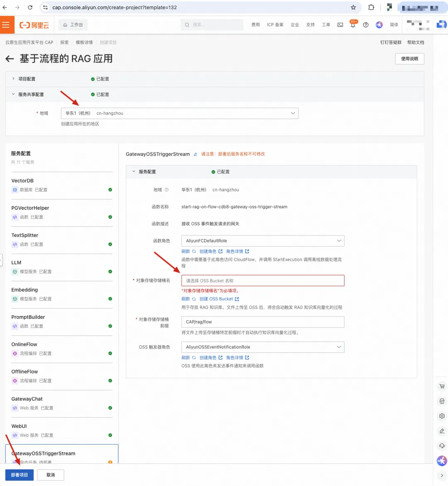
Task: Go back using the title arrow
Action: [x=10, y=58]
